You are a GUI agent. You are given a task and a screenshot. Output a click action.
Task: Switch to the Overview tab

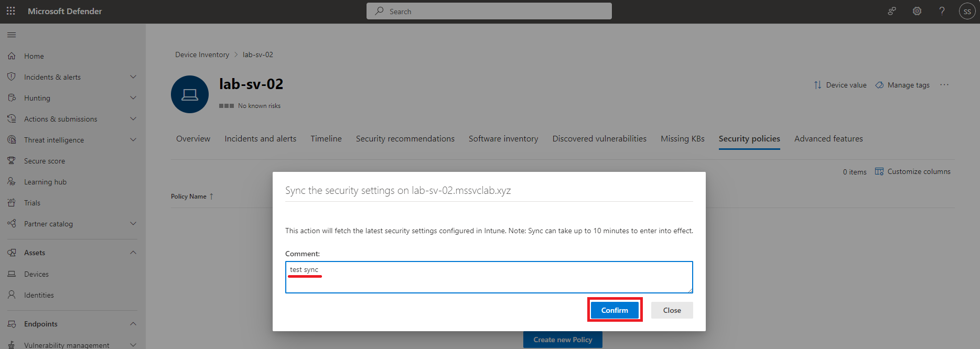pyautogui.click(x=193, y=139)
